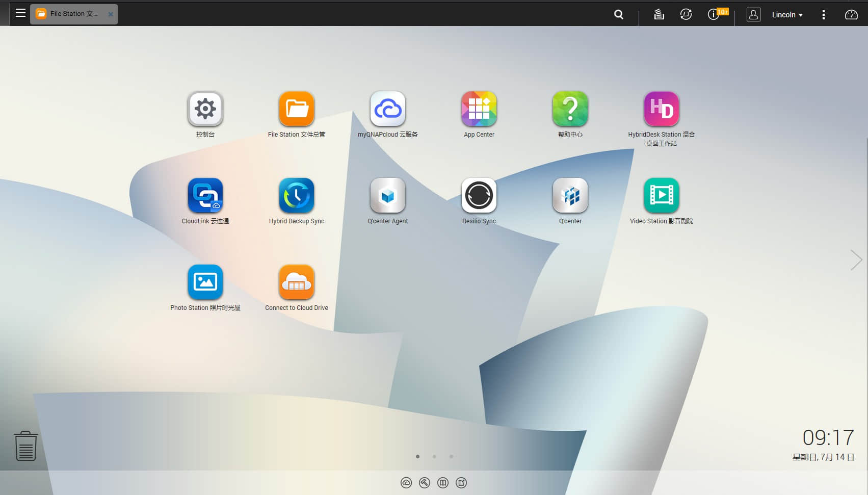Screen dimensions: 868x495
Task: Select the third desktop page dot
Action: click(x=451, y=456)
